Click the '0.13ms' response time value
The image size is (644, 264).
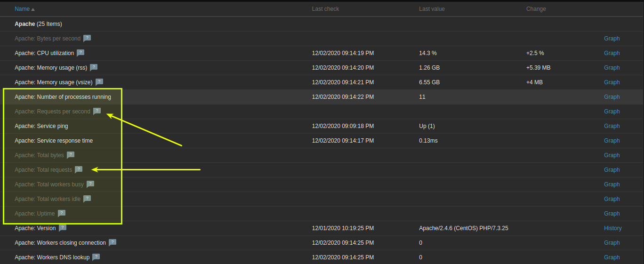point(428,141)
